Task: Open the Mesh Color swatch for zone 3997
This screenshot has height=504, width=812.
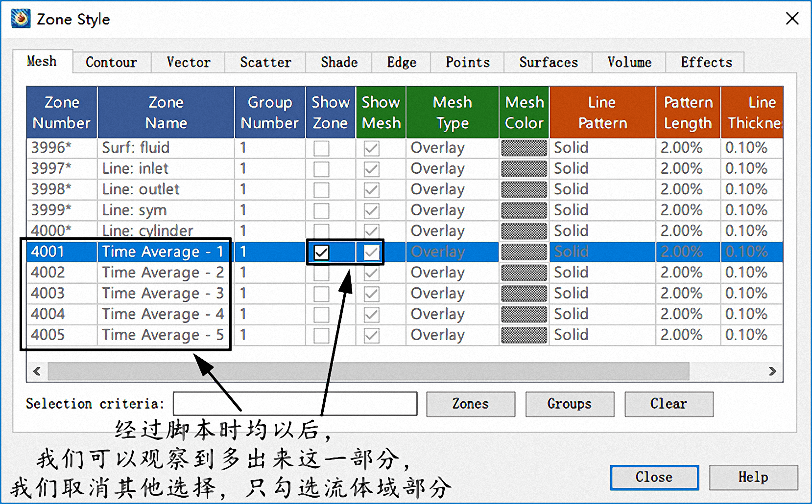Action: point(524,168)
